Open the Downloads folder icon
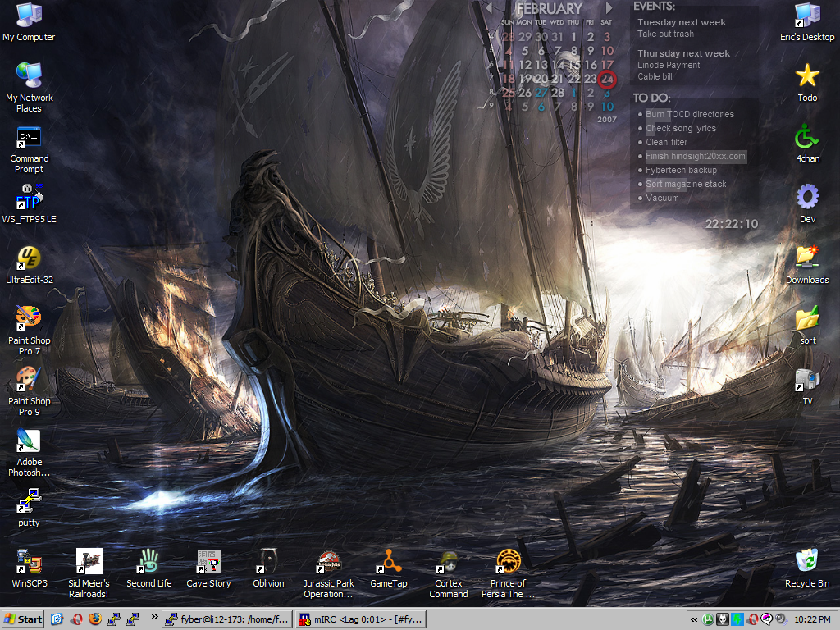 click(x=807, y=265)
